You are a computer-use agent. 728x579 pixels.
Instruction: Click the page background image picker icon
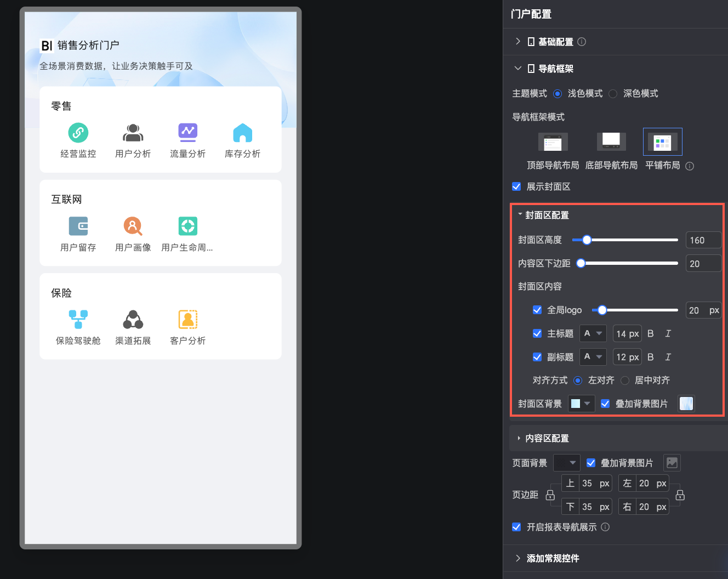672,463
